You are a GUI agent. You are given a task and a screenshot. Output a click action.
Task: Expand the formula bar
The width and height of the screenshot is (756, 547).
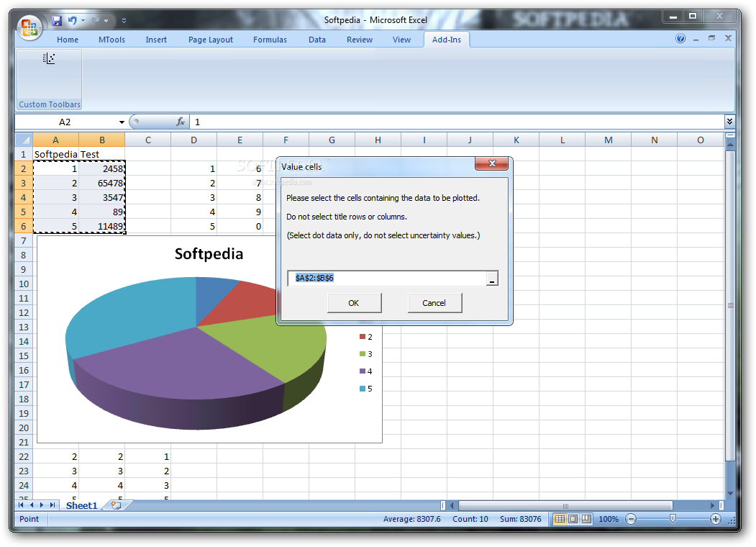(x=729, y=122)
